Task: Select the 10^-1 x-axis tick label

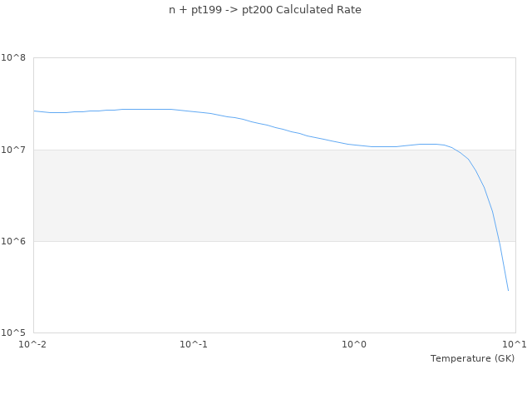Action: (194, 344)
